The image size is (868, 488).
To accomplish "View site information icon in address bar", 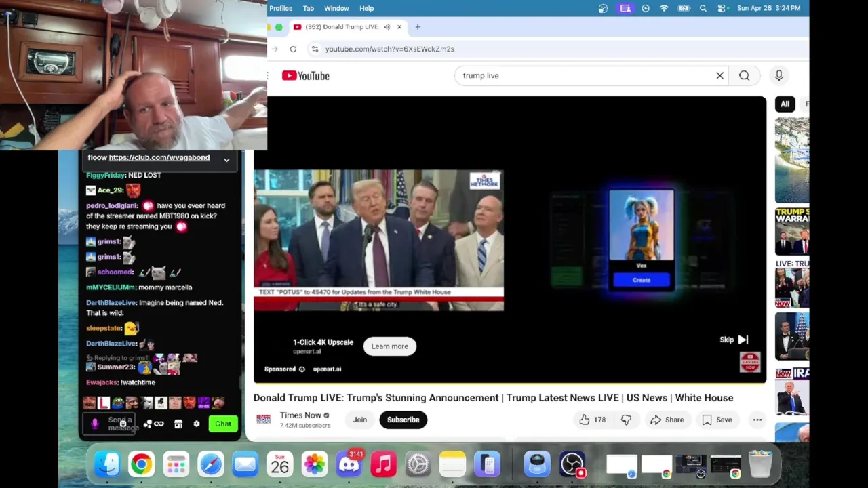I will [x=315, y=49].
